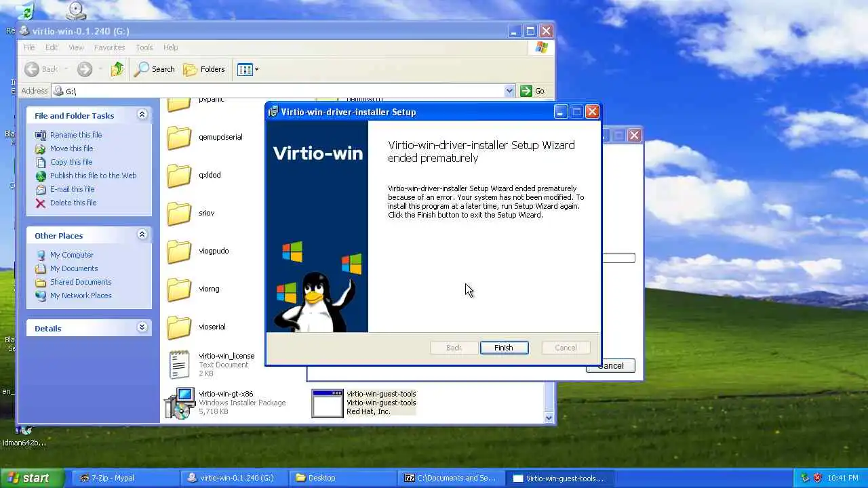Select the virtio-win_license text document icon
The height and width of the screenshot is (488, 868).
pyautogui.click(x=179, y=365)
